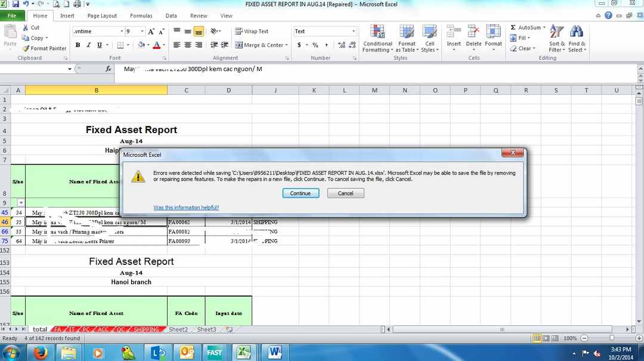Click 'Was this information helpful?' link

click(x=186, y=208)
